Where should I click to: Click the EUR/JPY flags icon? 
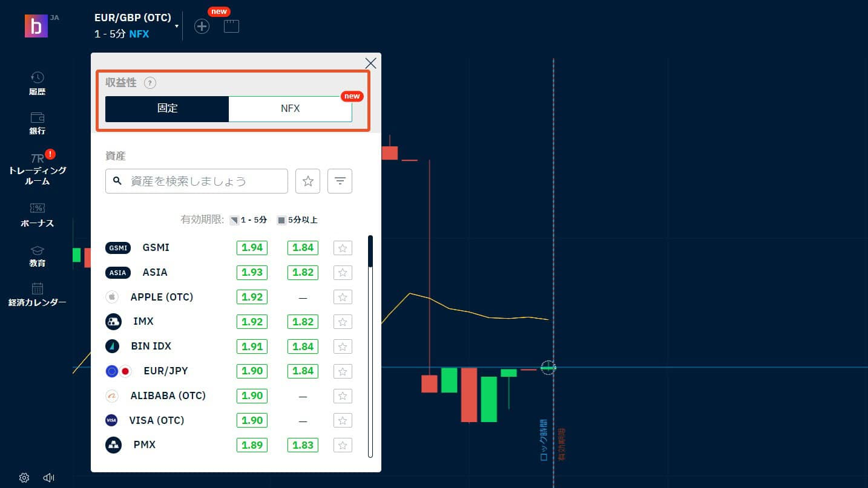coord(119,371)
